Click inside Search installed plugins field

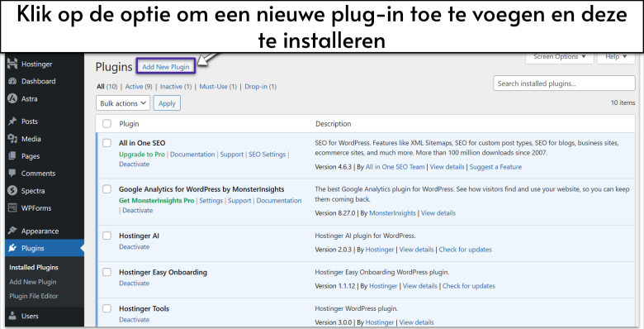pos(564,83)
